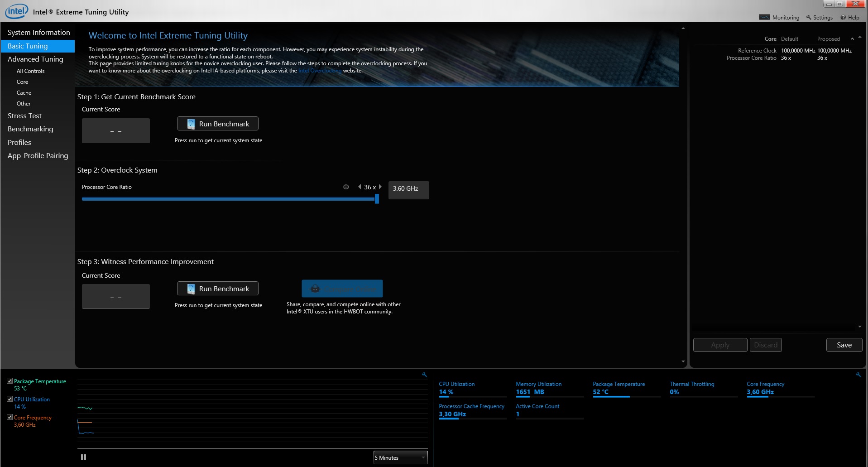Open graph settings wrench icon
This screenshot has width=868, height=467.
(x=424, y=375)
